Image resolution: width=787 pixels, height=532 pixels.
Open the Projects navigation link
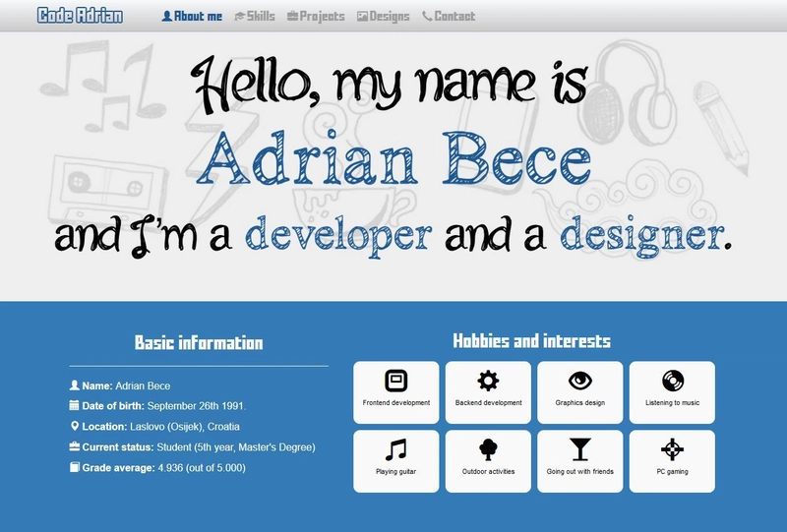point(316,16)
